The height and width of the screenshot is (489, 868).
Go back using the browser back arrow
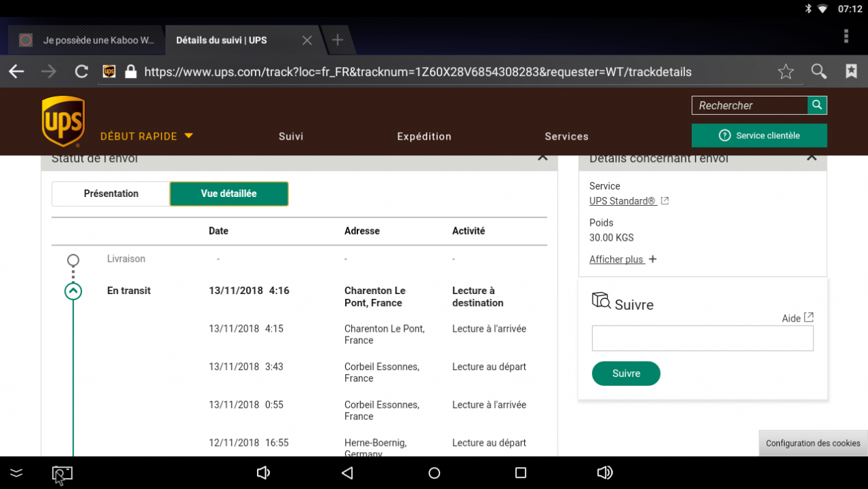(x=16, y=72)
